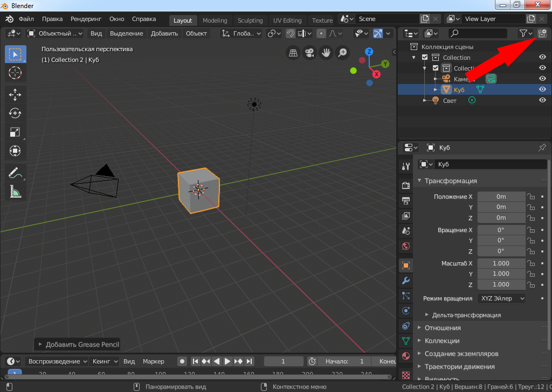This screenshot has width=552, height=392.
Task: Open the Режим вращения XYZ Эйлер dropdown
Action: tap(502, 298)
